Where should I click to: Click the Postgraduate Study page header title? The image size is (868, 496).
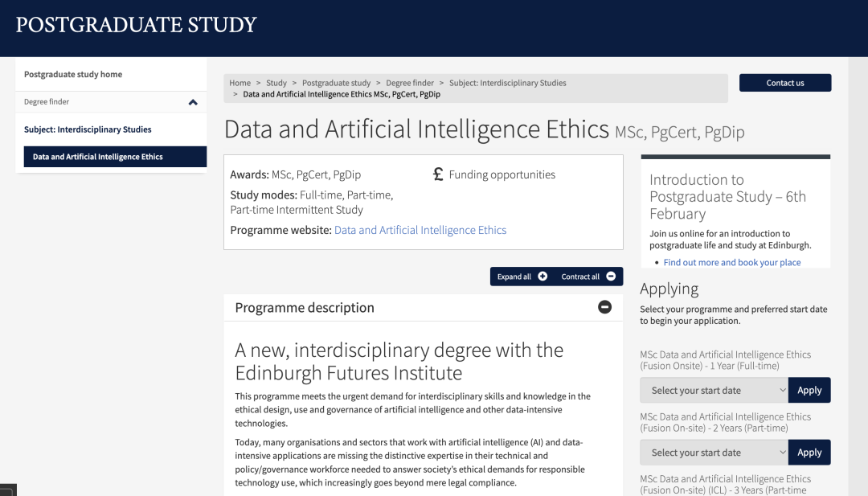137,25
